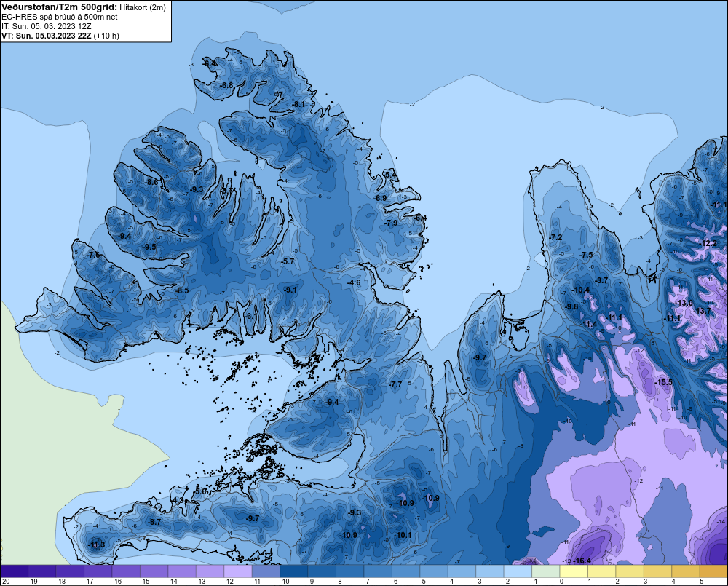This screenshot has height=586, width=728.
Task: Click the legend swatch between -20 and -19
Action: click(x=14, y=571)
